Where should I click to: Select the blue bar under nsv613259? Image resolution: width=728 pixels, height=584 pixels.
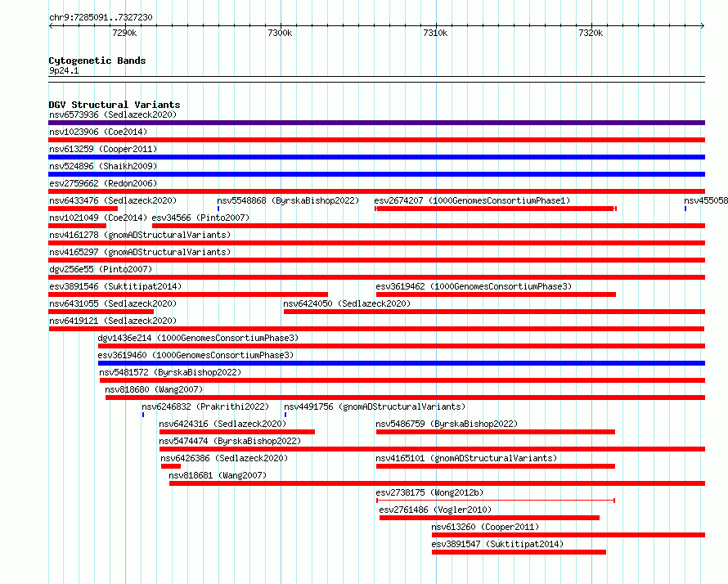[x=376, y=157]
